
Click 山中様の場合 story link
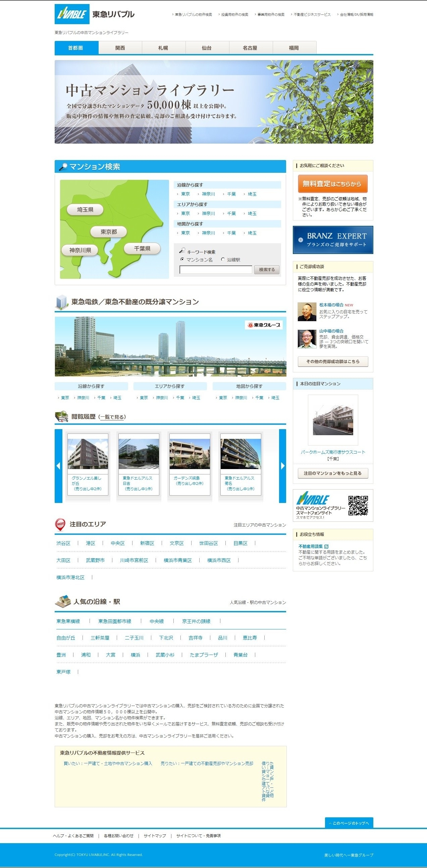coord(331,331)
